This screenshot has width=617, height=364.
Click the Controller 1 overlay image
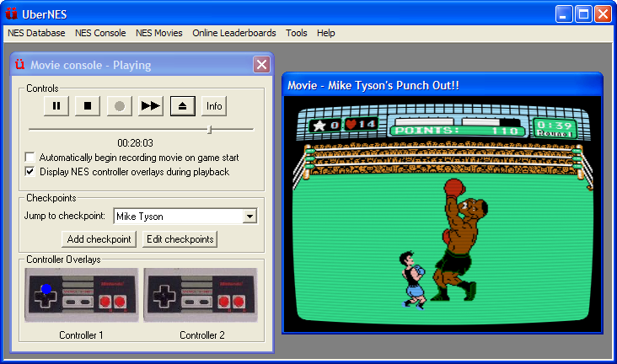point(82,295)
